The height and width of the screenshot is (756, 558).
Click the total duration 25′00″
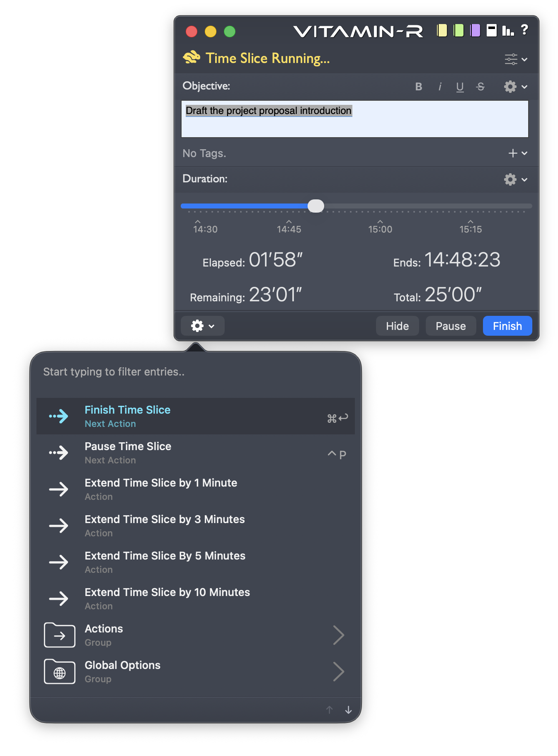pyautogui.click(x=454, y=295)
